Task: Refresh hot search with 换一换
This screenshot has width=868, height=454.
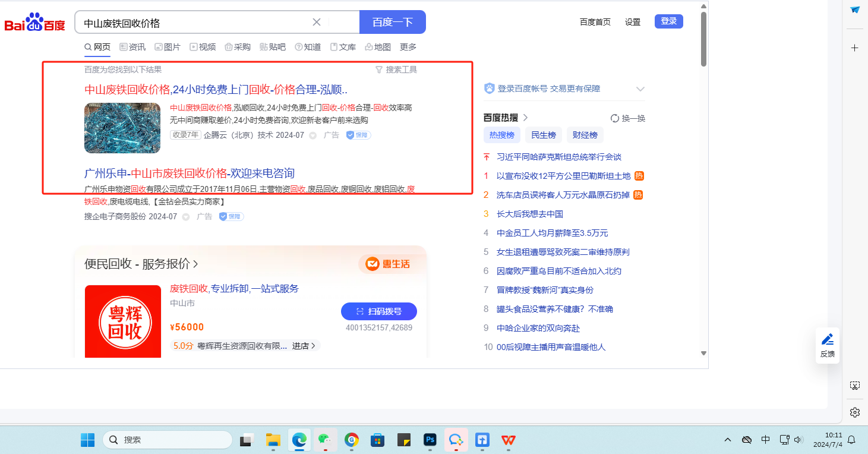Action: [628, 118]
